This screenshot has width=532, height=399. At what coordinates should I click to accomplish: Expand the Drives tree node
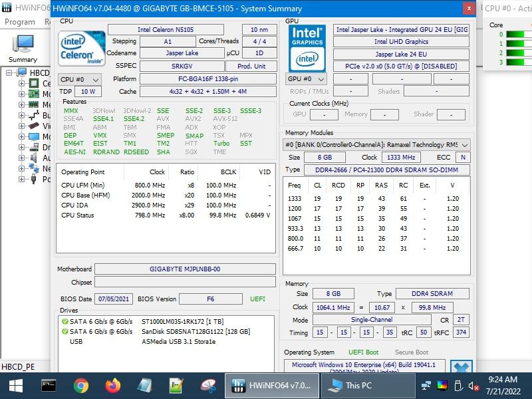tap(21, 147)
